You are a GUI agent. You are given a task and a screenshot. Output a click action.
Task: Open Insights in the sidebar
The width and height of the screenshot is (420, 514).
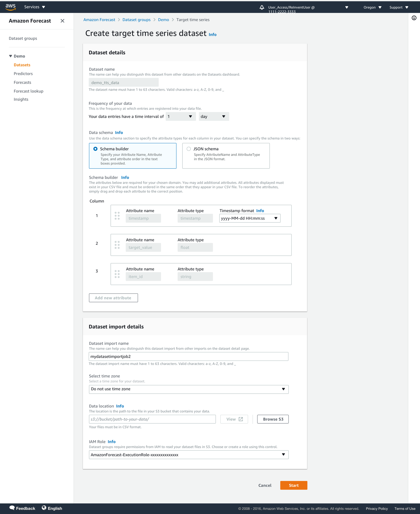coord(21,99)
